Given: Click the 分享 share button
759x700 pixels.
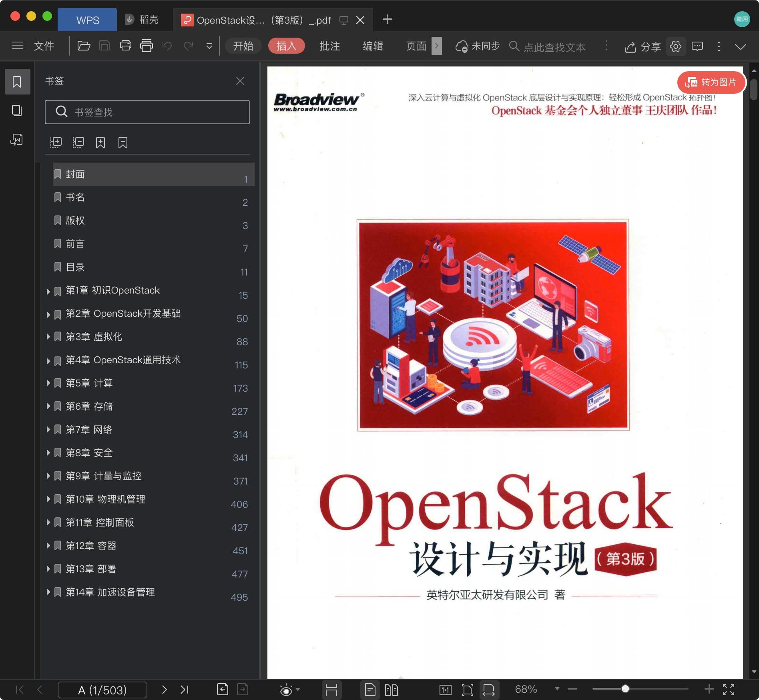Looking at the screenshot, I should pos(643,47).
